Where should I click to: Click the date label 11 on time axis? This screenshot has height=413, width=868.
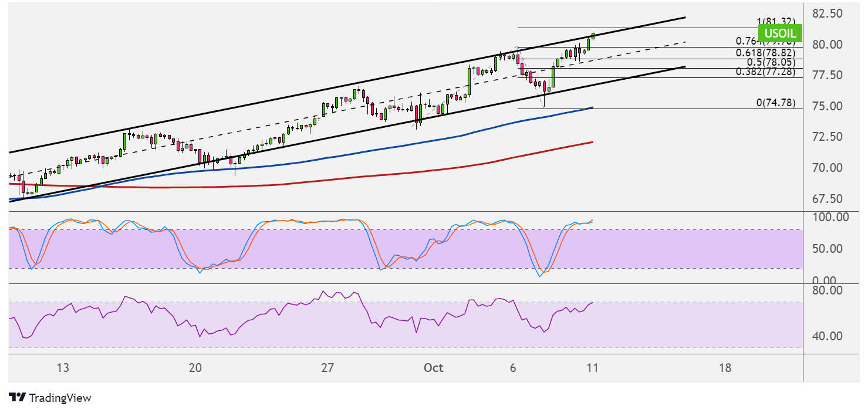592,368
